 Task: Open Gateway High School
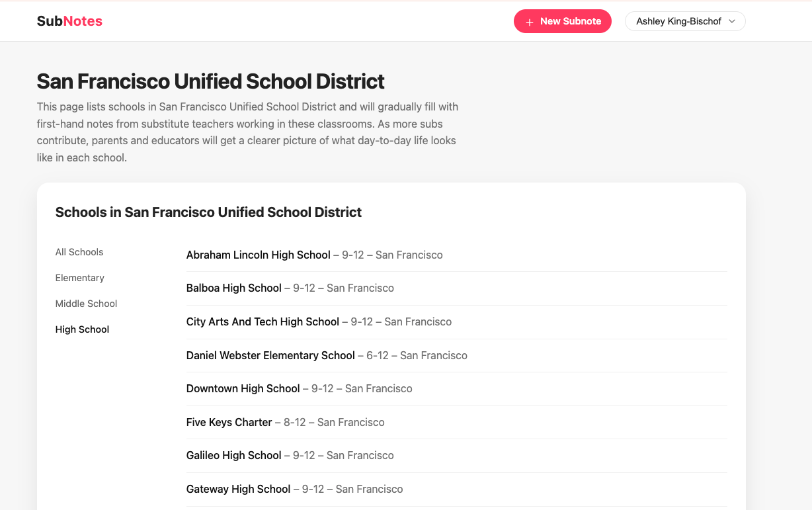coord(238,489)
